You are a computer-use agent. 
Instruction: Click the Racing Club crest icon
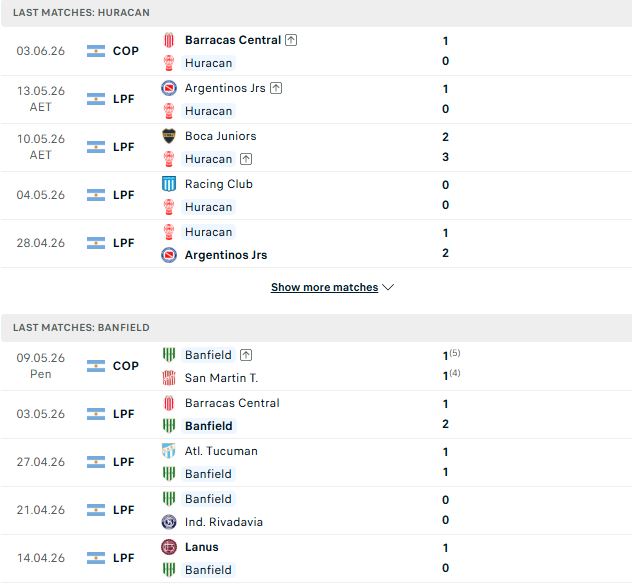point(169,184)
